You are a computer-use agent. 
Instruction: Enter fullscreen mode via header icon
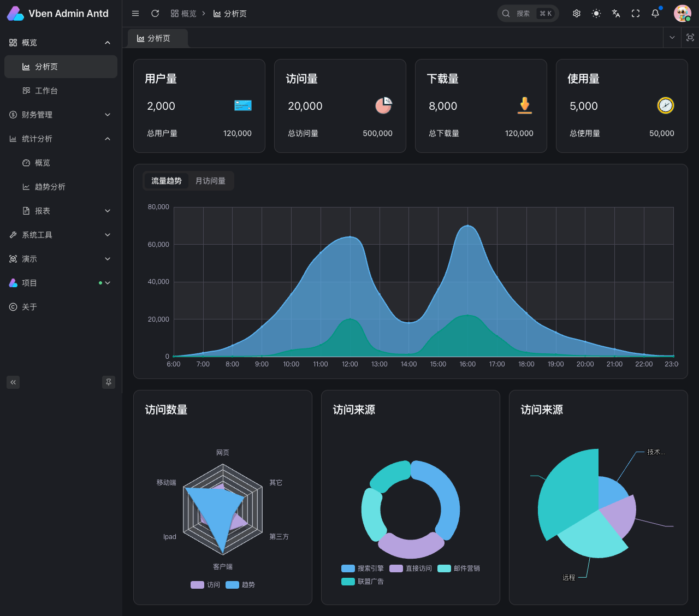636,14
